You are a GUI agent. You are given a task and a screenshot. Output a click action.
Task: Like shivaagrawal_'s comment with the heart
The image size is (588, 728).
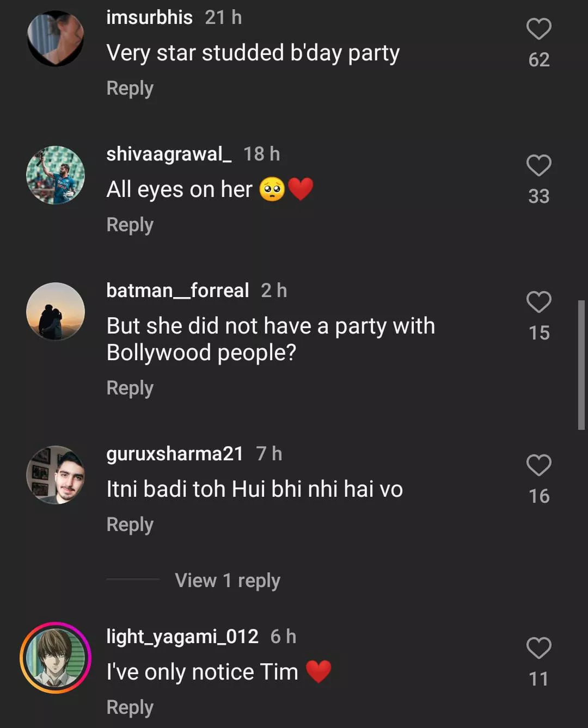point(538,165)
